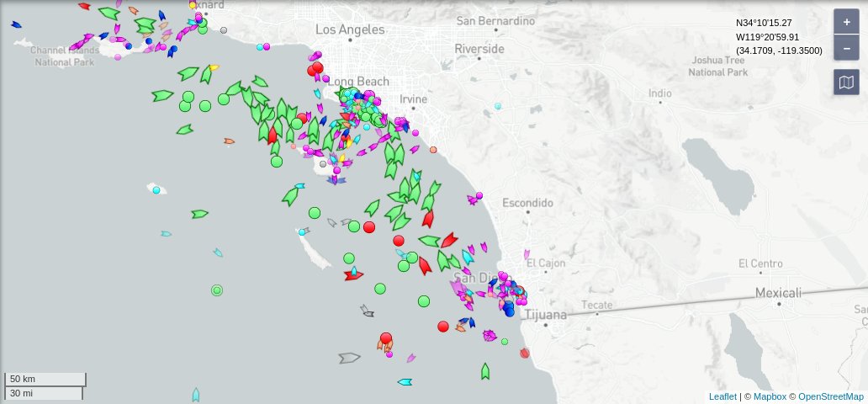This screenshot has width=868, height=404.
Task: Select the red circle left of blue vessels
Action: (443, 327)
